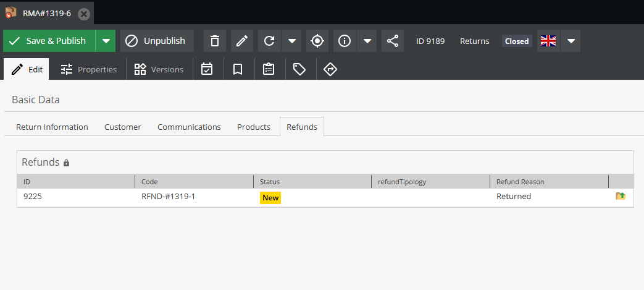Click the locate in tree target icon

click(x=317, y=41)
